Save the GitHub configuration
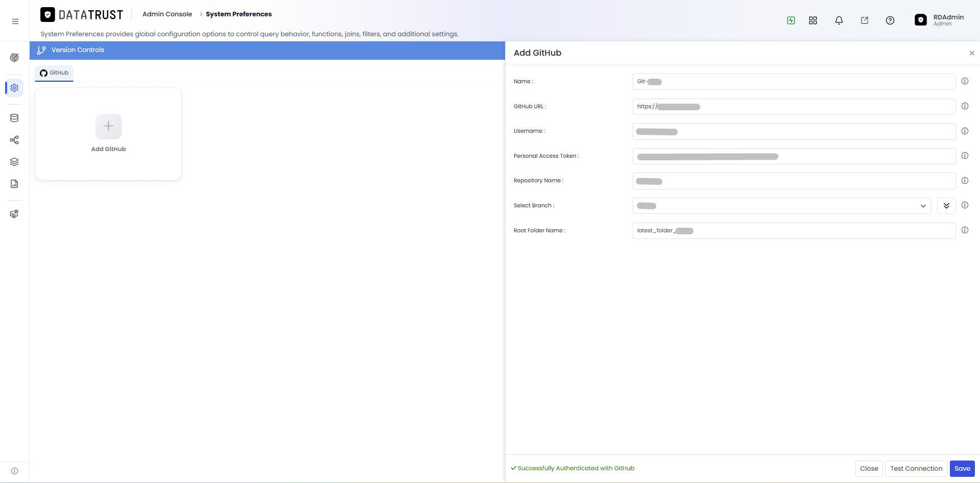The image size is (980, 483). 962,469
